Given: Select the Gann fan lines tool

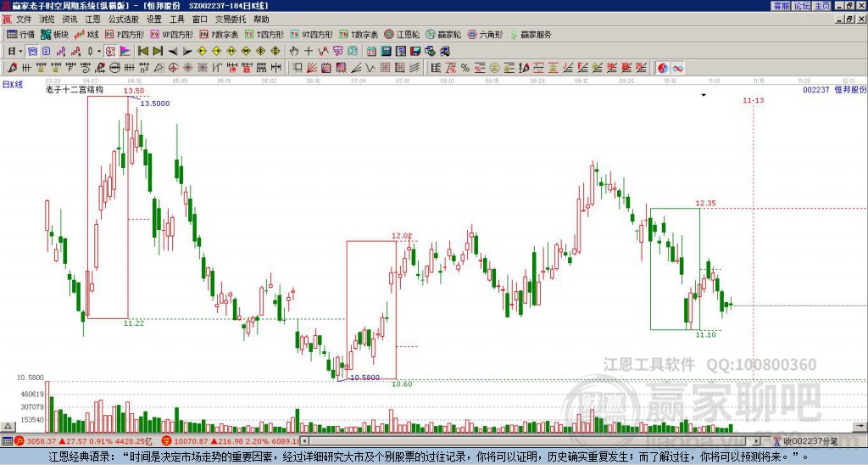Looking at the screenshot, I should click(312, 68).
